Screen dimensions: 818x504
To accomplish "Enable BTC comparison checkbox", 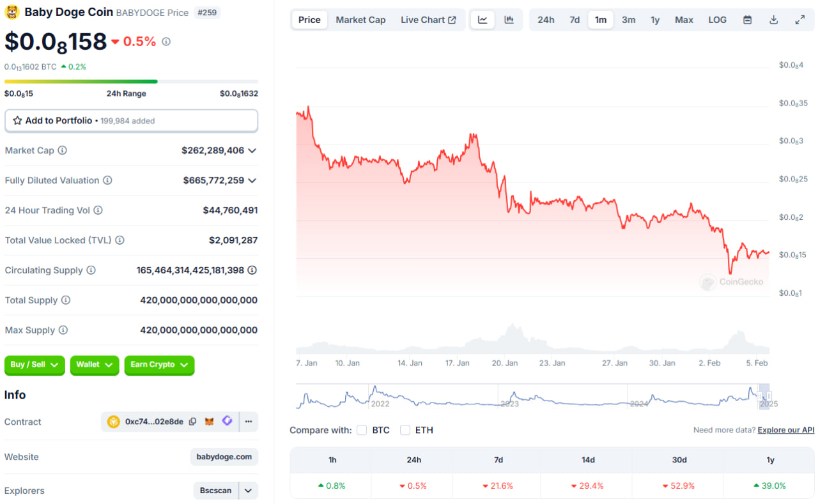I will click(x=362, y=430).
